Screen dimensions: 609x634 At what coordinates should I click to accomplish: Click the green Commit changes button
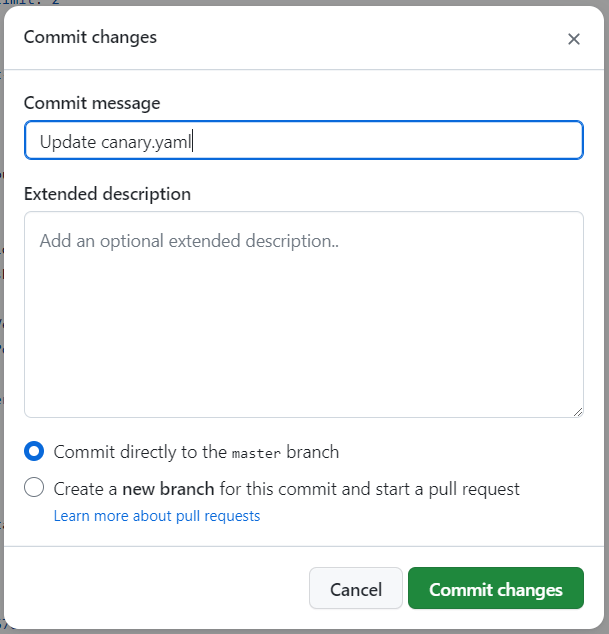click(495, 589)
